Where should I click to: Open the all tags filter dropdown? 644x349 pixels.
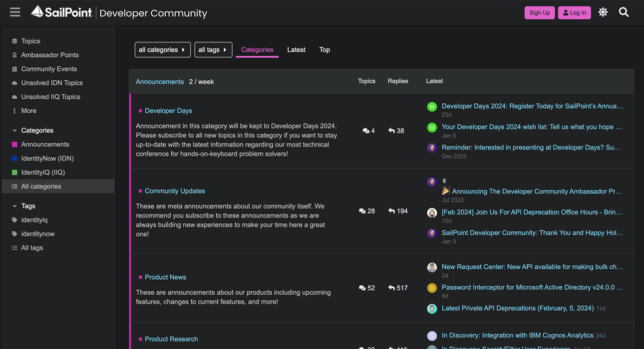tap(213, 49)
